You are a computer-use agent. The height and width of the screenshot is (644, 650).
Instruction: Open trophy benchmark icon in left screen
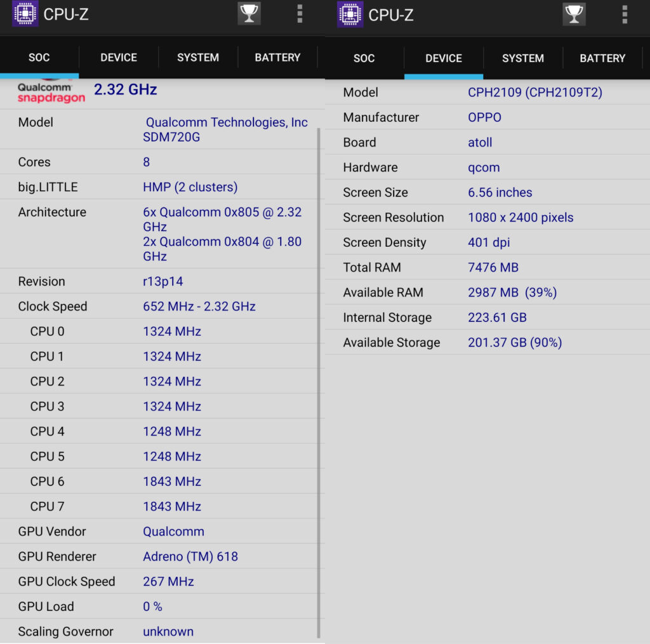(249, 14)
